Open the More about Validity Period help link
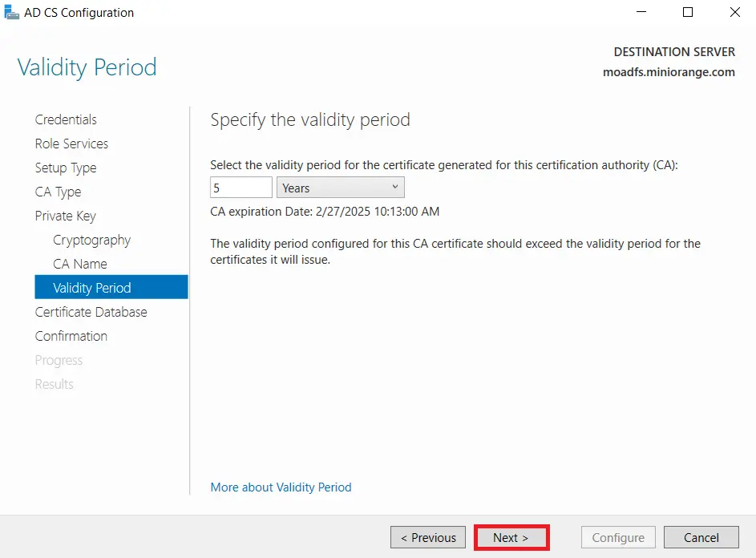 pyautogui.click(x=281, y=487)
